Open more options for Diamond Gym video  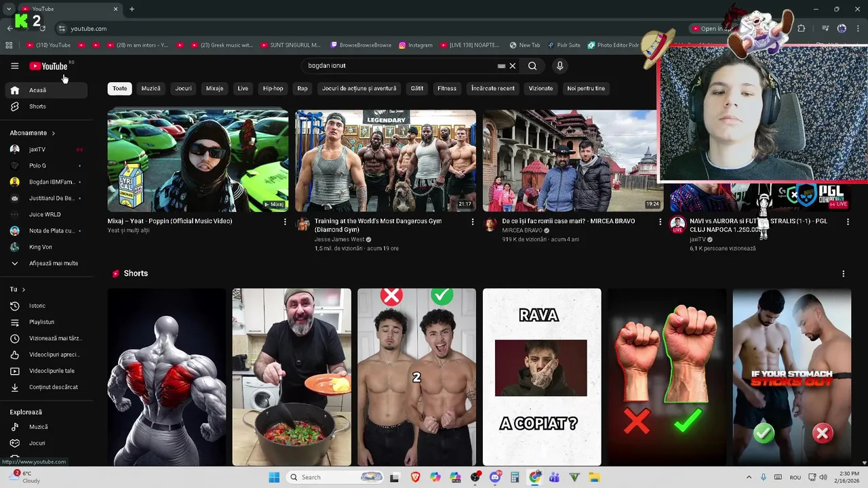(473, 222)
